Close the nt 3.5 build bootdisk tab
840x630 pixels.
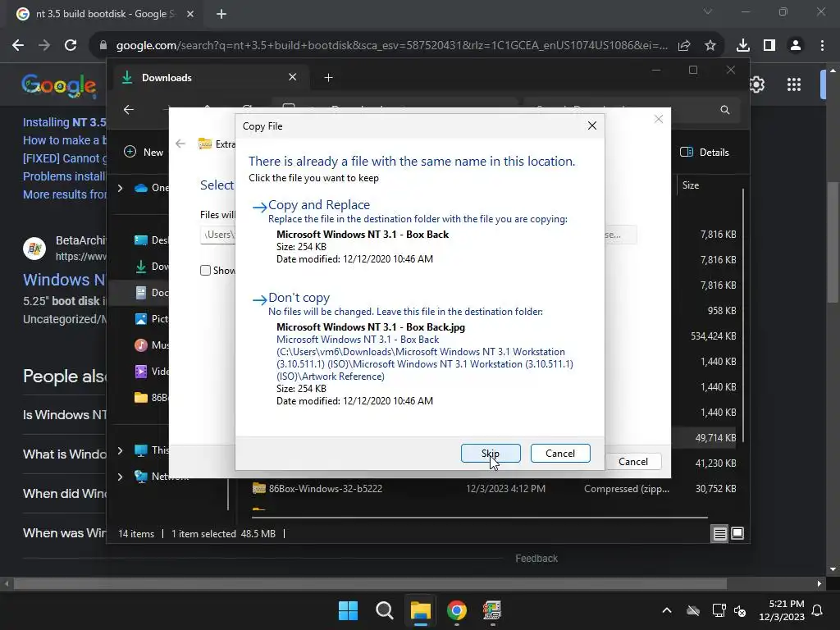pos(190,14)
